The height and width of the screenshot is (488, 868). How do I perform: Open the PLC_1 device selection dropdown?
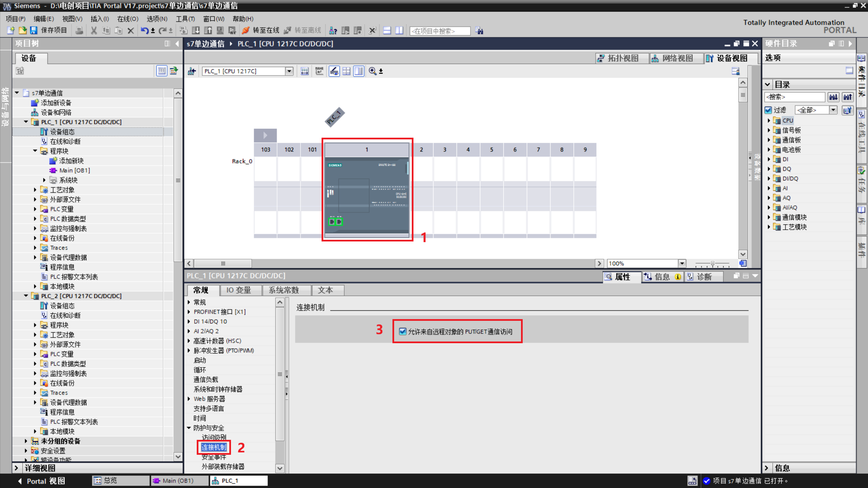(x=289, y=71)
